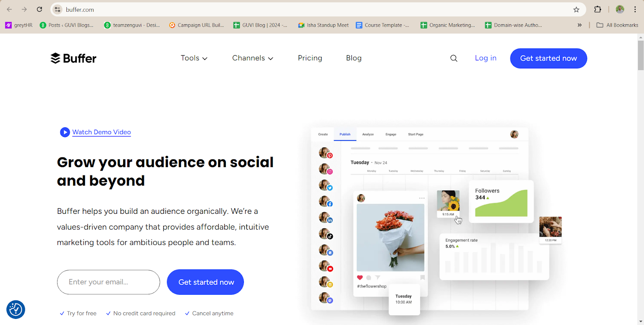Click the YouTube channel avatar
This screenshot has height=325, width=644.
(325, 266)
